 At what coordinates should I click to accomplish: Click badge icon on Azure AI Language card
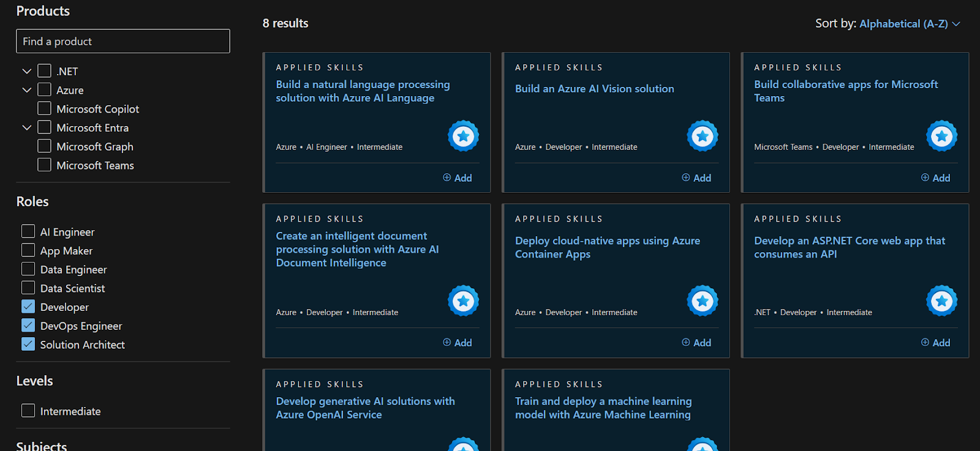coord(463,136)
